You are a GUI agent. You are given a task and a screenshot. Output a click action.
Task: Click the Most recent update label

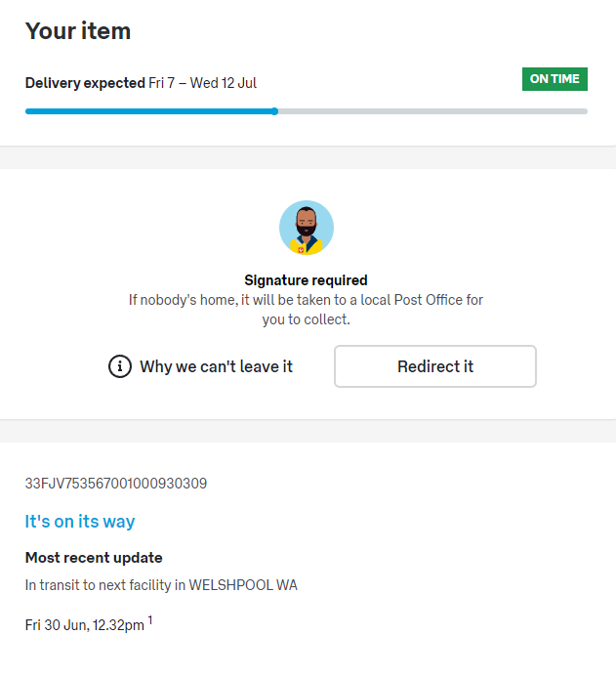click(x=94, y=558)
